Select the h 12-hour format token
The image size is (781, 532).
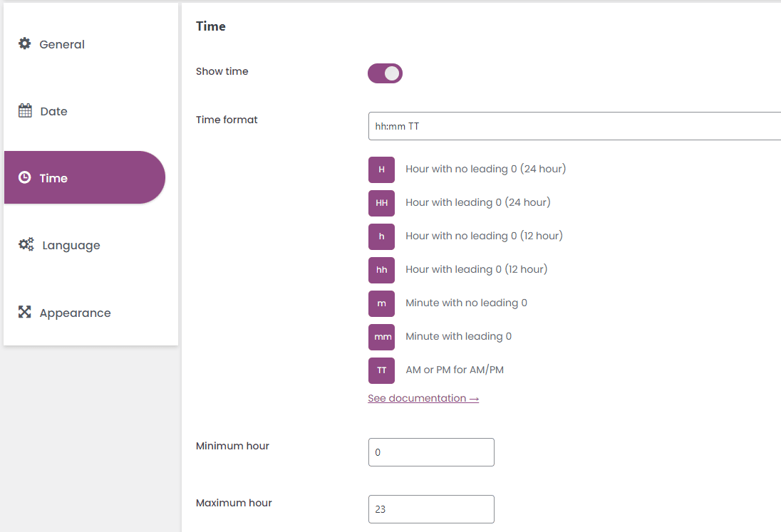click(381, 236)
